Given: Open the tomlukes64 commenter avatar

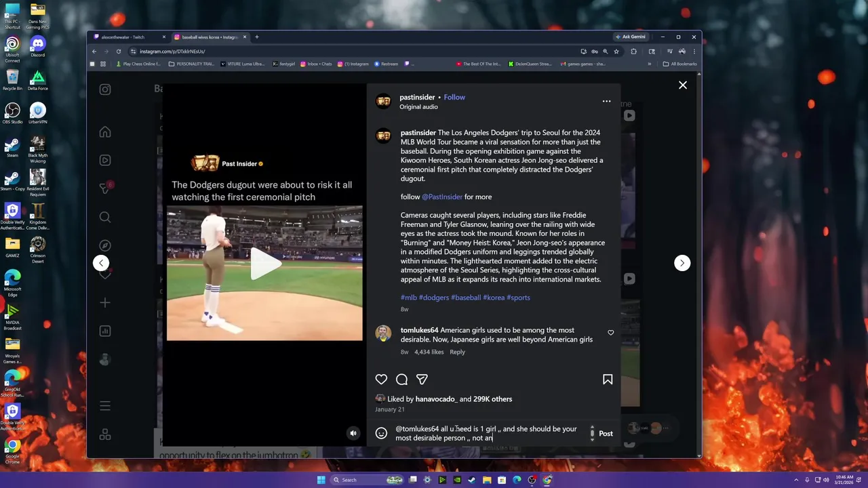Looking at the screenshot, I should pyautogui.click(x=384, y=333).
